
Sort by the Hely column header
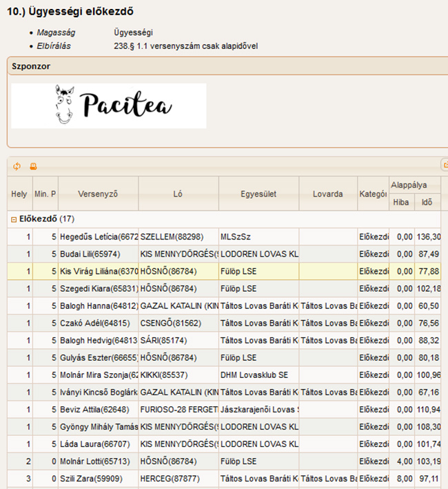tap(19, 194)
